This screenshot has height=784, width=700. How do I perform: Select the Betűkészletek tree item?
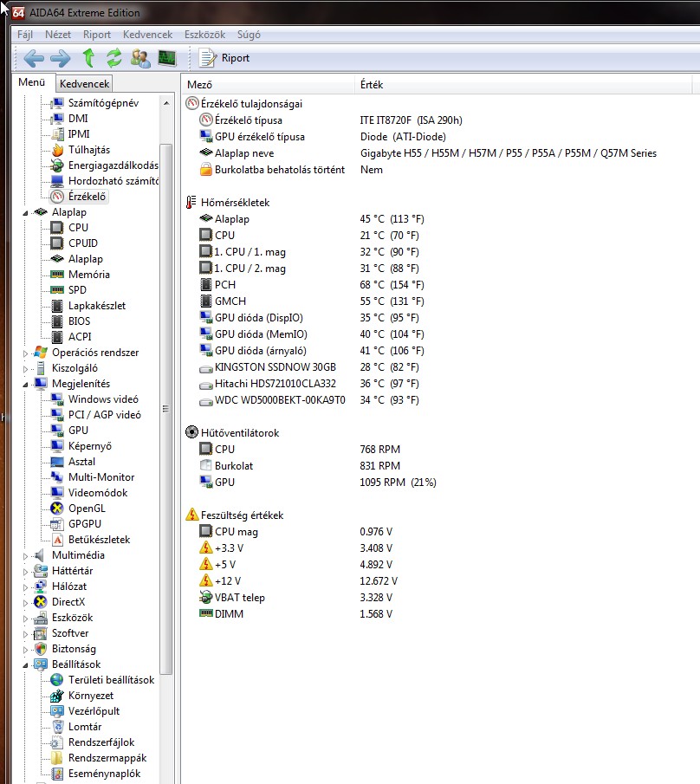(x=99, y=540)
